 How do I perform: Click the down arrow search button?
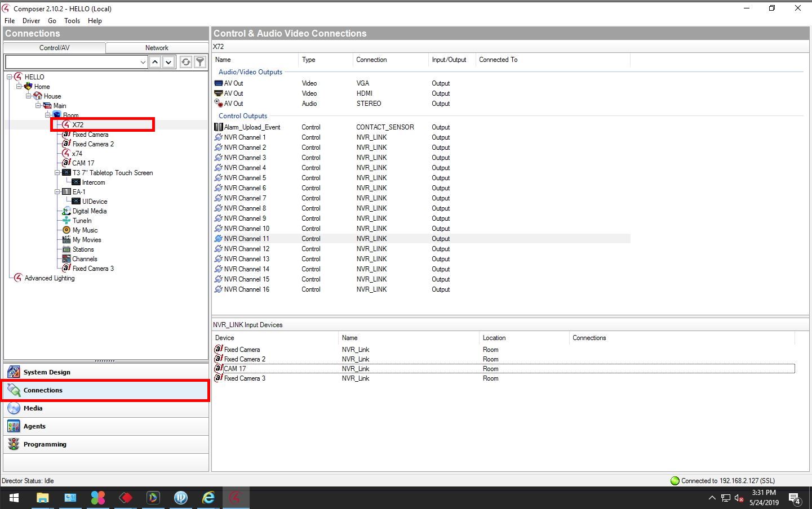point(168,62)
